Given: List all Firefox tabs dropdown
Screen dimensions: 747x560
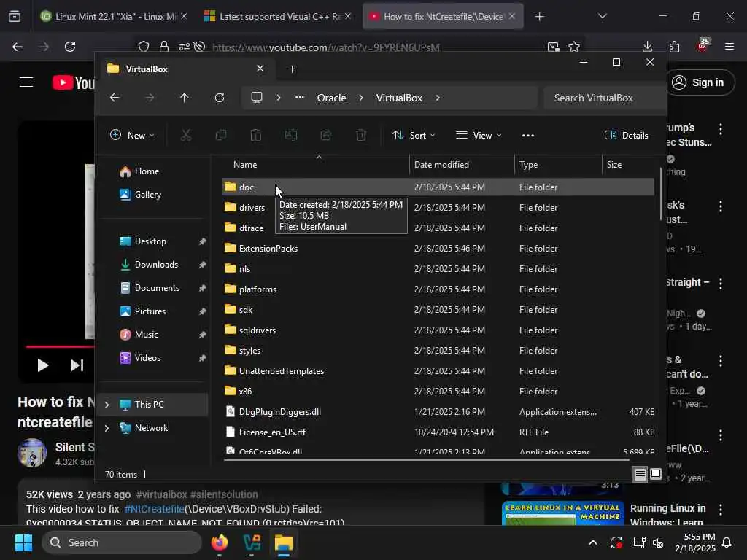Looking at the screenshot, I should [x=602, y=16].
